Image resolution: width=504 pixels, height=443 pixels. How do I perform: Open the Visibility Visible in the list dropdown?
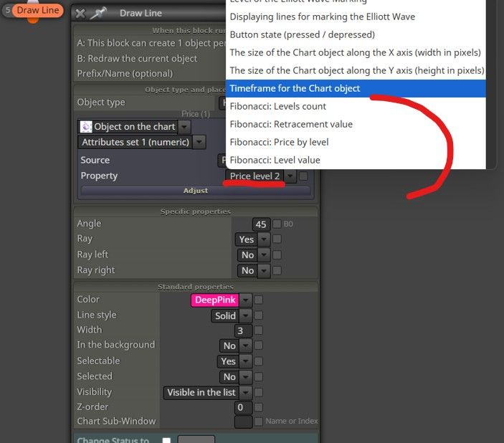pos(246,393)
